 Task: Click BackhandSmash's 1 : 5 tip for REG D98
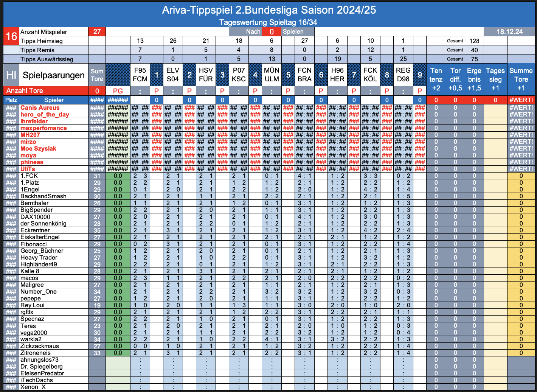(403, 196)
